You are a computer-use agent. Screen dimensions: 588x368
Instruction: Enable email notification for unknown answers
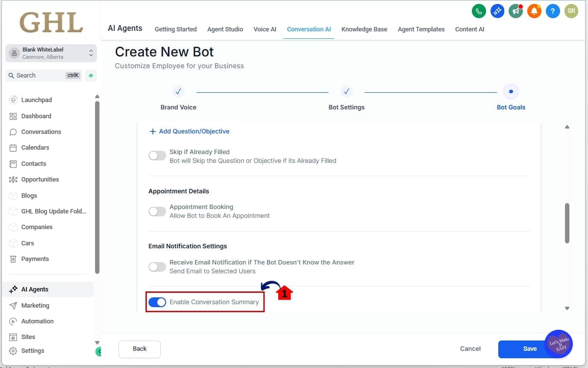coord(157,267)
